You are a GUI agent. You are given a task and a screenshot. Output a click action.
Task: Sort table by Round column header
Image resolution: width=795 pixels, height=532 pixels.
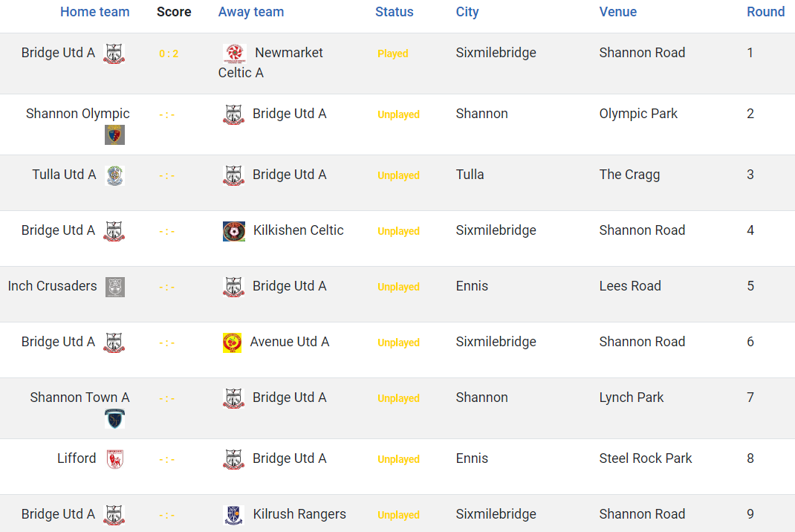click(x=765, y=12)
